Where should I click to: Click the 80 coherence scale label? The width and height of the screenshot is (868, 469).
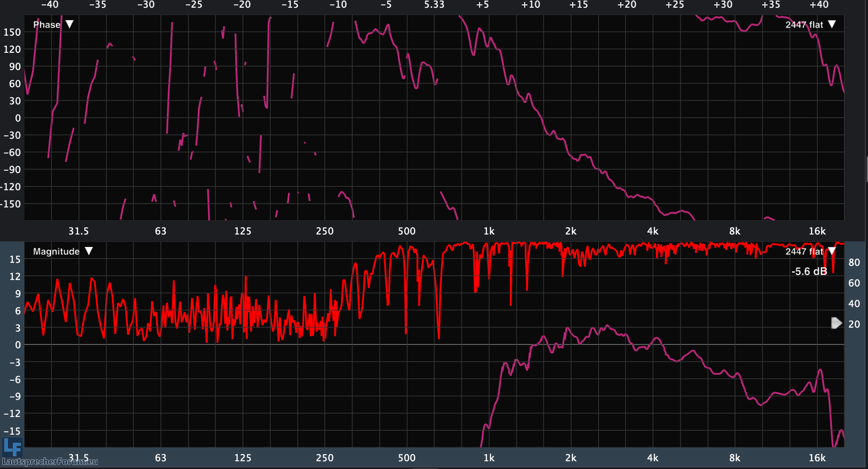[854, 262]
